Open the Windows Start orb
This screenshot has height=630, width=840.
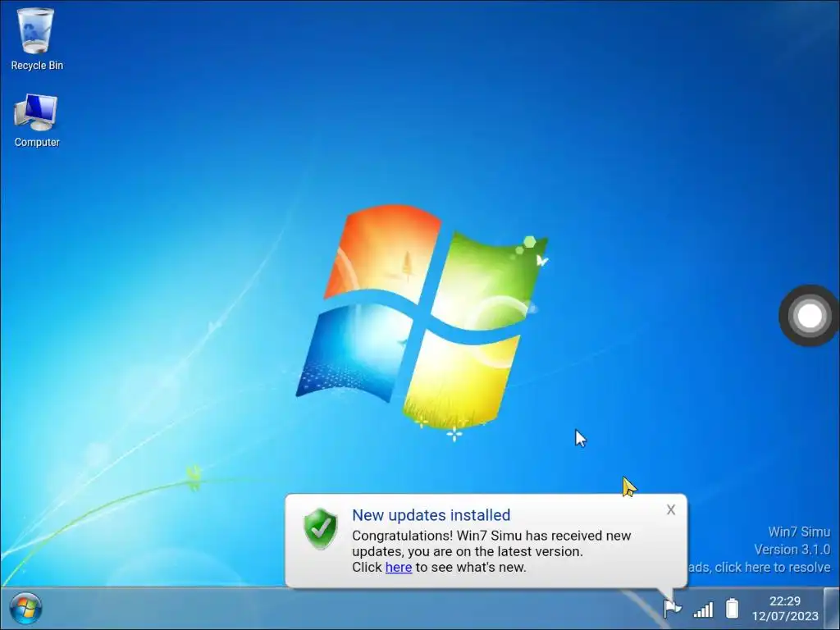(25, 609)
